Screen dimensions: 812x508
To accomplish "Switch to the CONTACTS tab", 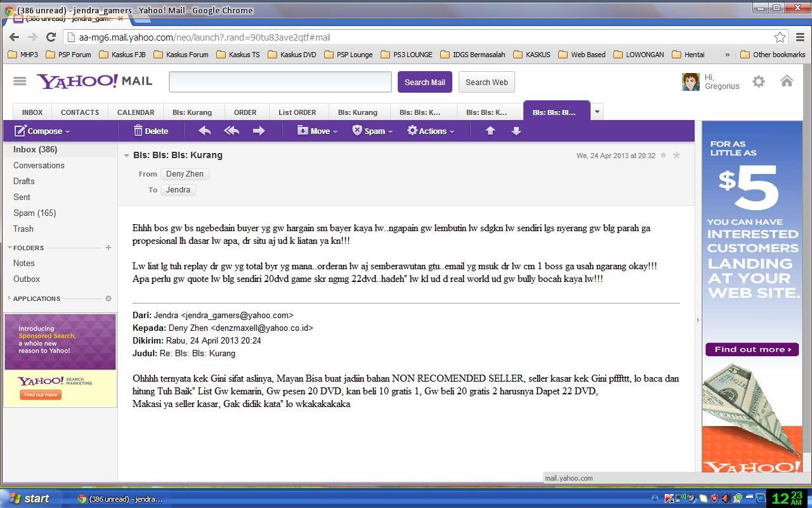I will [80, 112].
